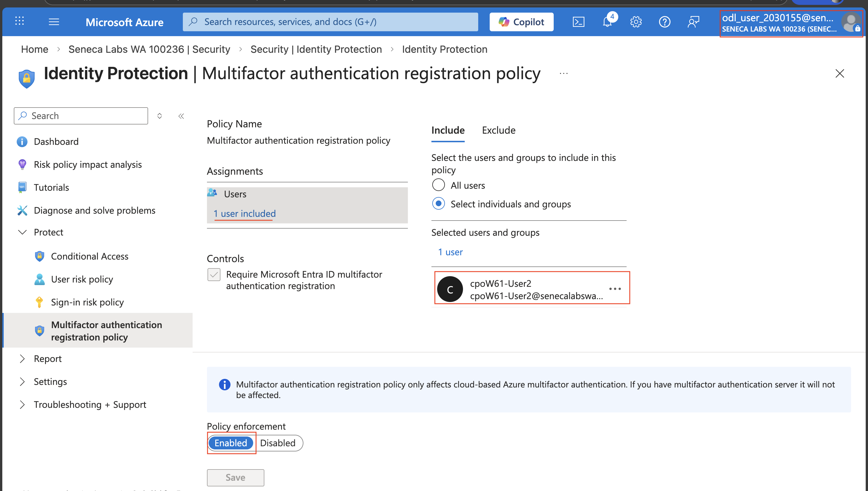Toggle Require Microsoft Entra ID multifactor checkbox
The height and width of the screenshot is (491, 868).
[214, 274]
